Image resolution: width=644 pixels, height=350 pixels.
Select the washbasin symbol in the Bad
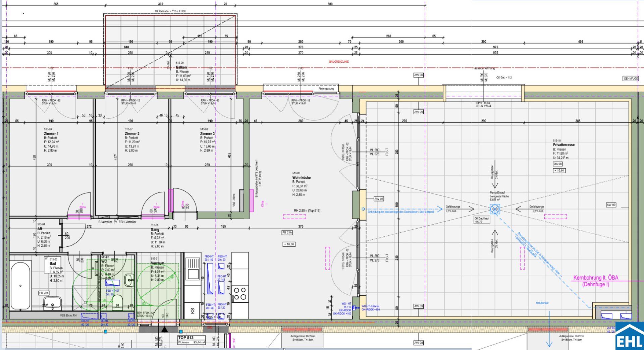(52, 303)
